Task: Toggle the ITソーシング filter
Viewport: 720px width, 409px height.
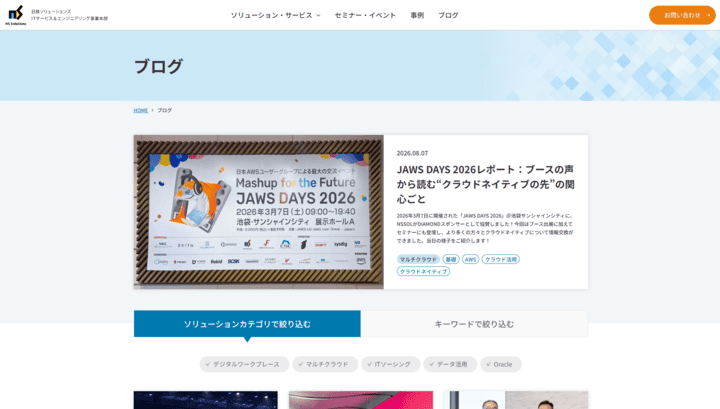Action: click(x=391, y=364)
